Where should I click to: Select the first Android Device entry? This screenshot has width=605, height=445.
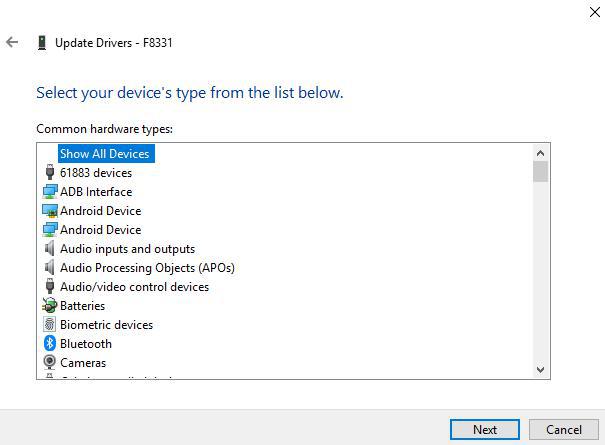pos(100,211)
